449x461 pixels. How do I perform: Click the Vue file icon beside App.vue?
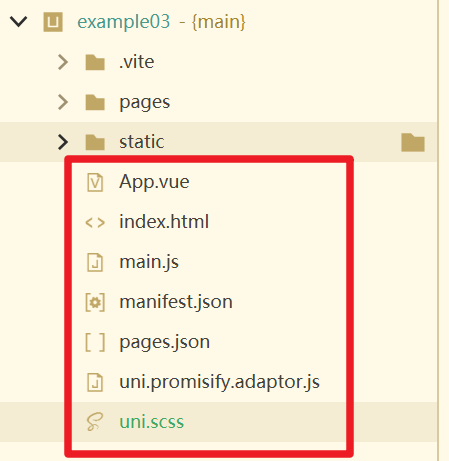tap(95, 182)
